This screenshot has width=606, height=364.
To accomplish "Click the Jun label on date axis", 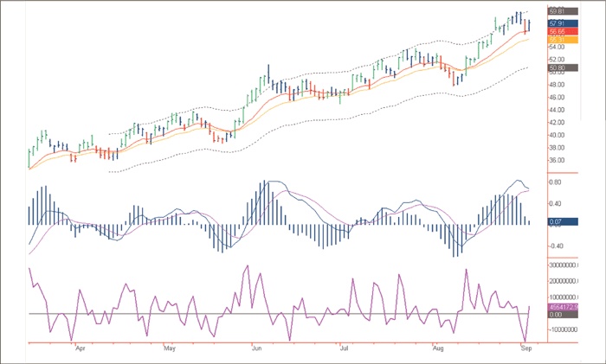I will 256,350.
